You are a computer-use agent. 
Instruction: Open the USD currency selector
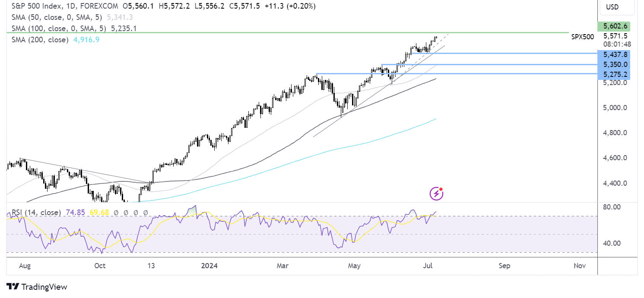pos(612,7)
